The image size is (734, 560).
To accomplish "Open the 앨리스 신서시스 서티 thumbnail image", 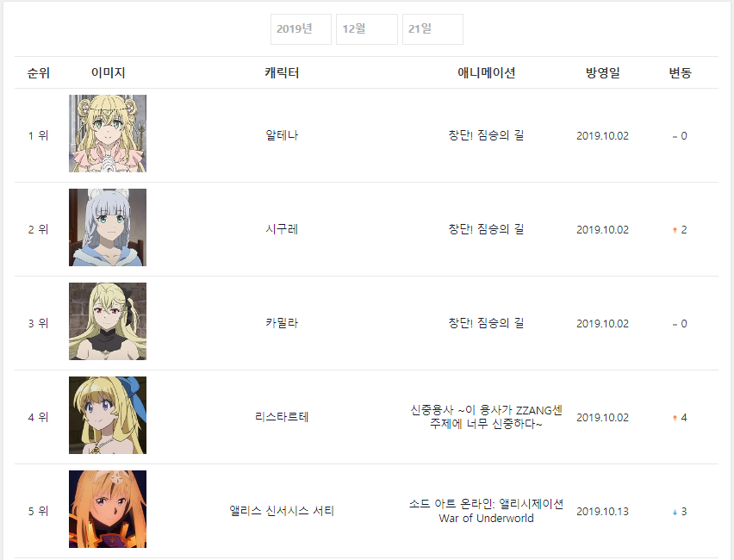I will click(x=108, y=509).
